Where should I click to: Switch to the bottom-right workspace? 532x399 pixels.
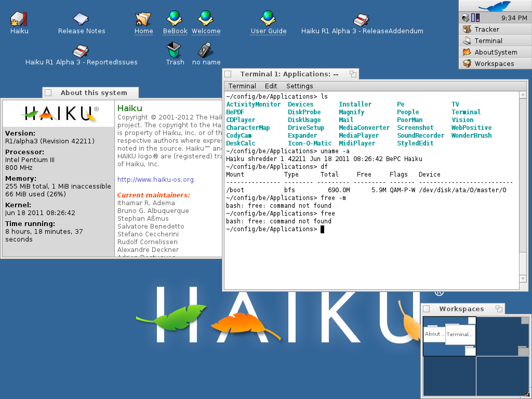point(502,376)
